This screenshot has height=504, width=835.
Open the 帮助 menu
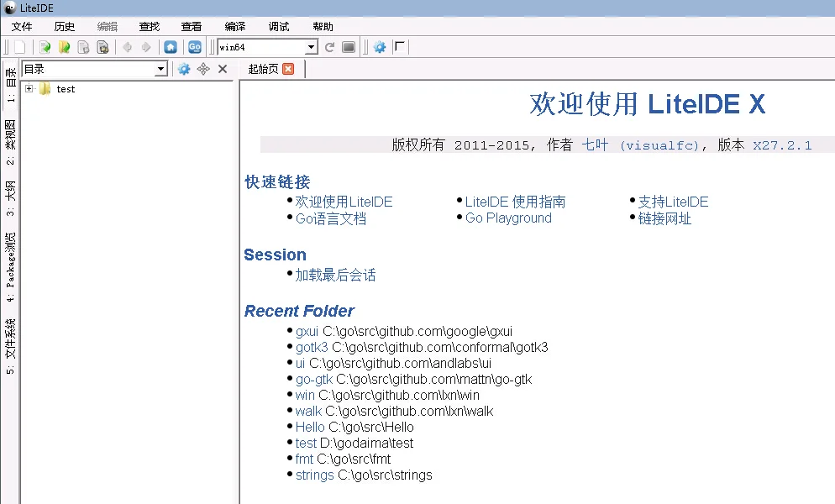(x=323, y=27)
